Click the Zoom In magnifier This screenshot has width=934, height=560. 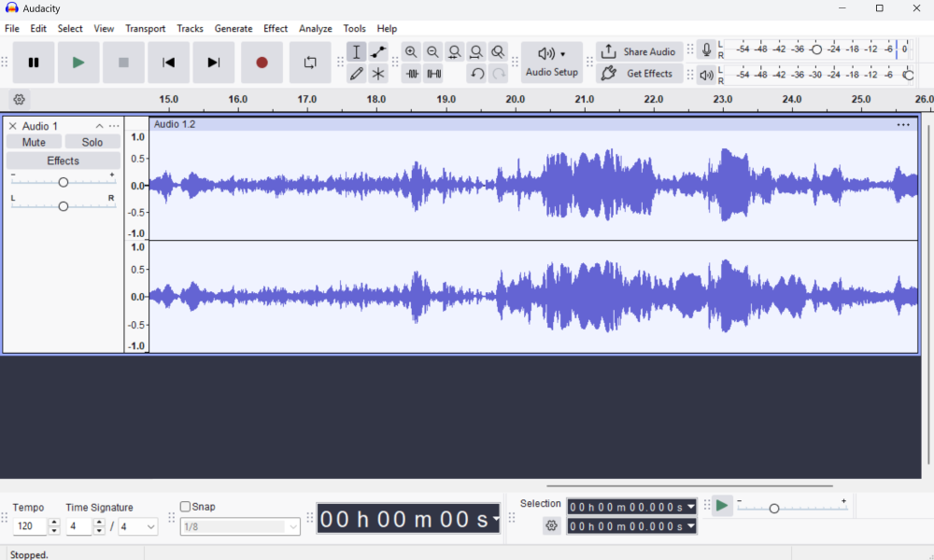coord(411,51)
